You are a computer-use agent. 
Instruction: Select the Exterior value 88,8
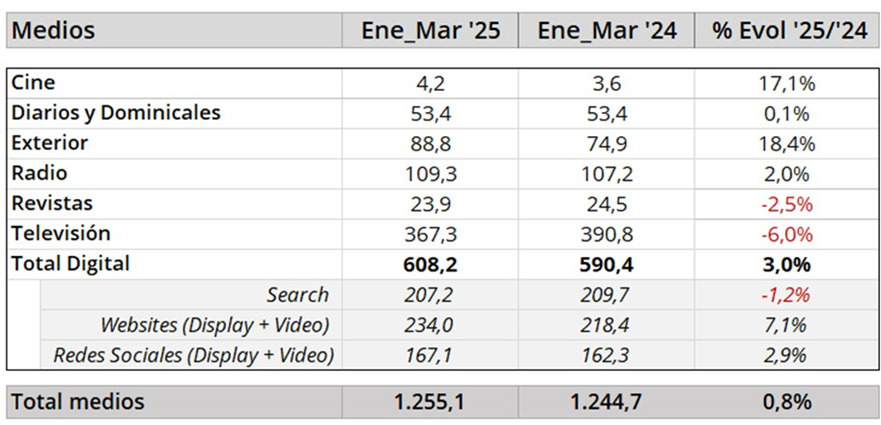click(434, 143)
